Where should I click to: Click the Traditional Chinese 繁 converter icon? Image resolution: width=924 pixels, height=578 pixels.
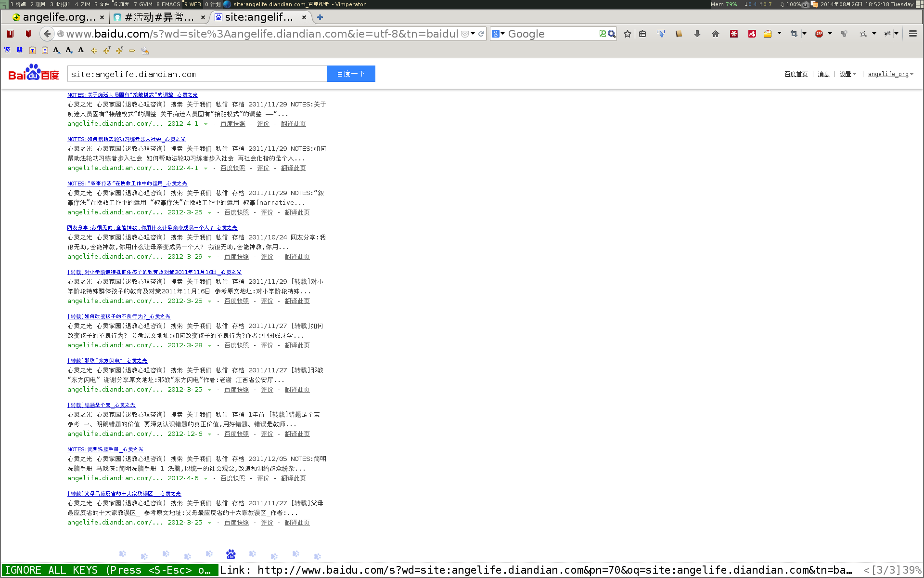[x=7, y=50]
